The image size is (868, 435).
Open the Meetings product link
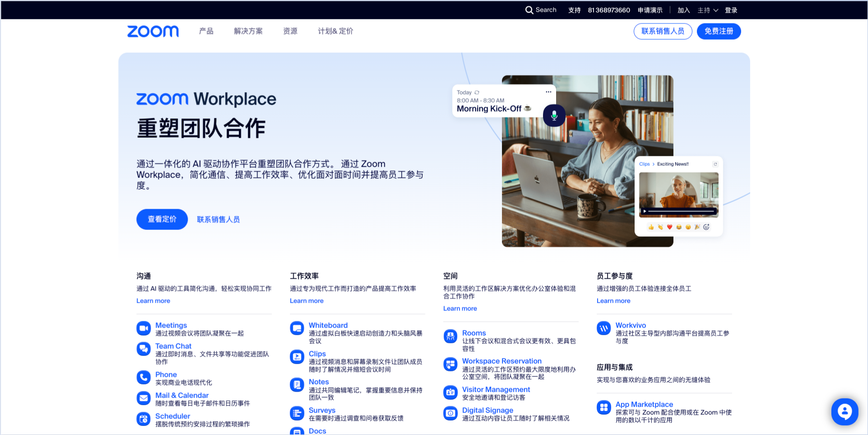171,325
